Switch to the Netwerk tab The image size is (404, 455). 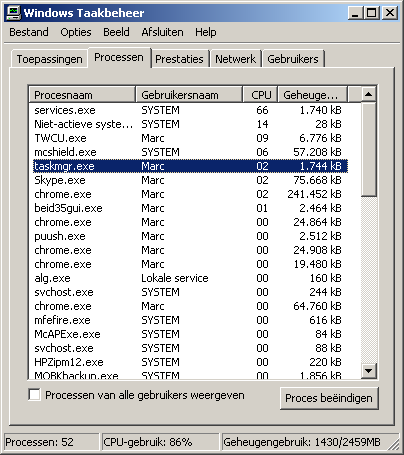point(235,59)
